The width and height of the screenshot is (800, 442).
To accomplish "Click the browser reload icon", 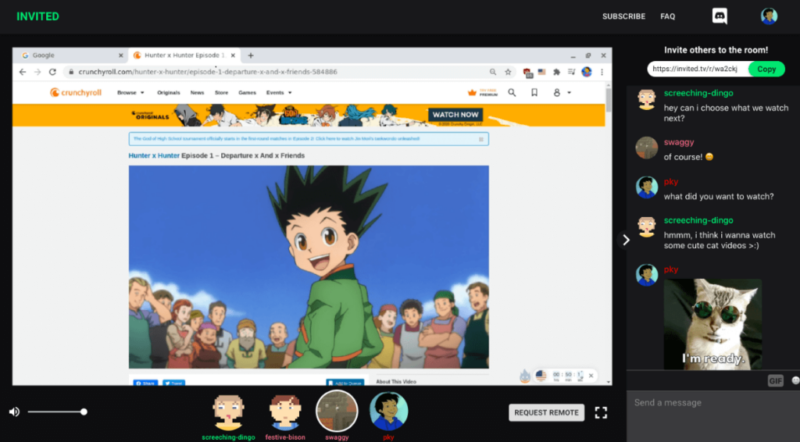I will pos(52,72).
